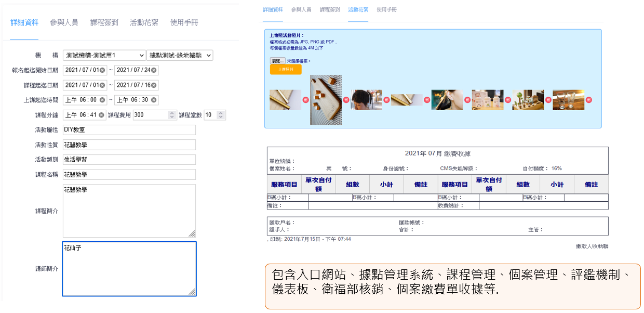Clear the class start time 上午 06:00

point(103,100)
